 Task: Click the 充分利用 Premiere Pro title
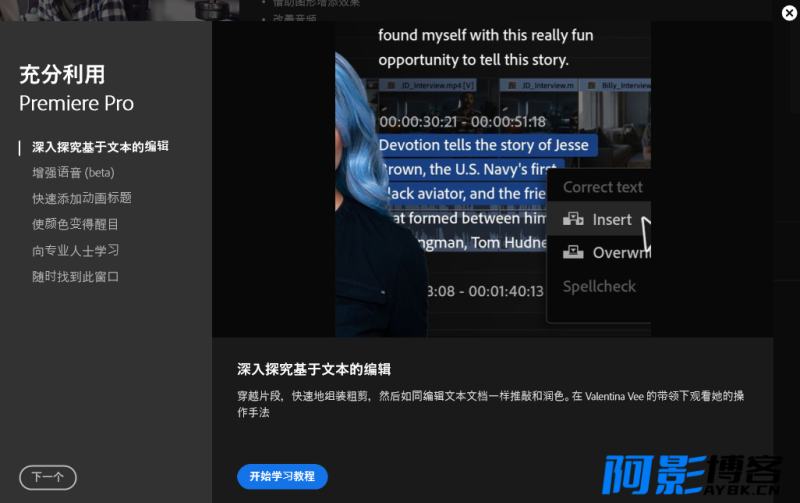click(77, 89)
